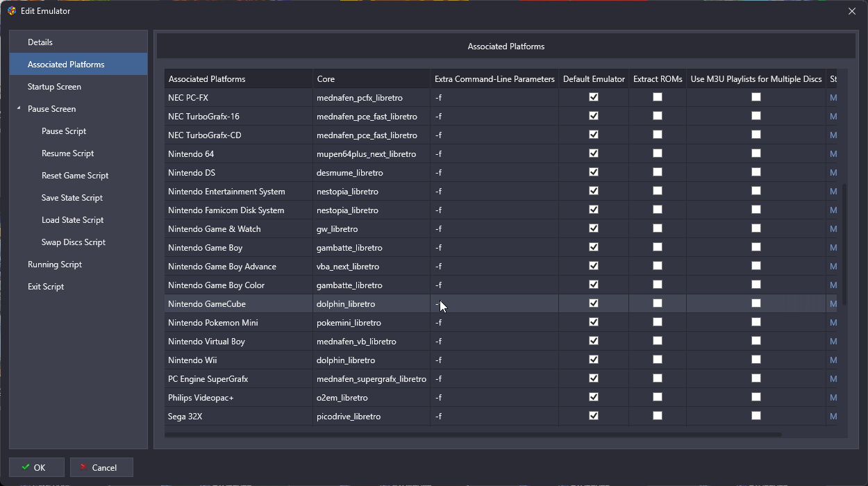This screenshot has width=868, height=486.
Task: Select the Nintendo DS platform cell
Action: (x=239, y=173)
